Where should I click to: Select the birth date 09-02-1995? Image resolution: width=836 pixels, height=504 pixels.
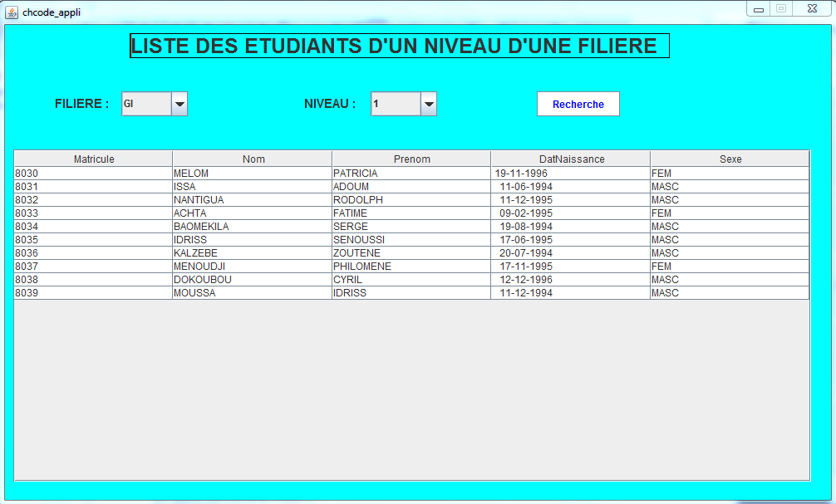coord(570,213)
